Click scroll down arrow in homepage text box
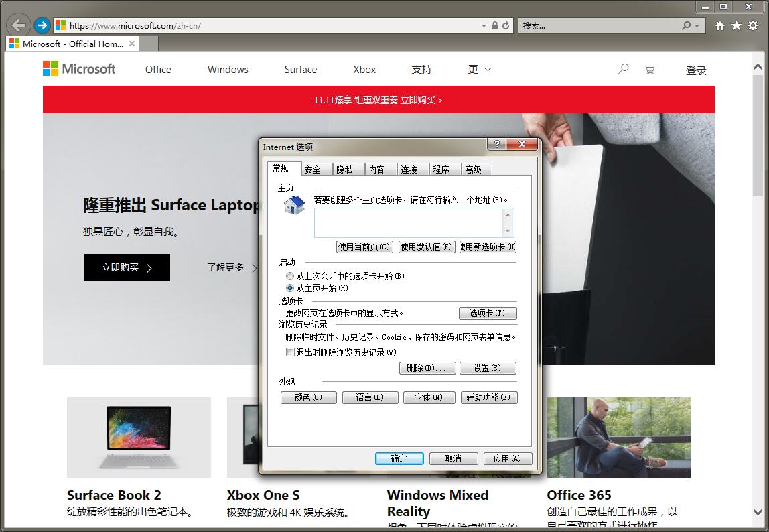This screenshot has height=532, width=769. (x=508, y=231)
